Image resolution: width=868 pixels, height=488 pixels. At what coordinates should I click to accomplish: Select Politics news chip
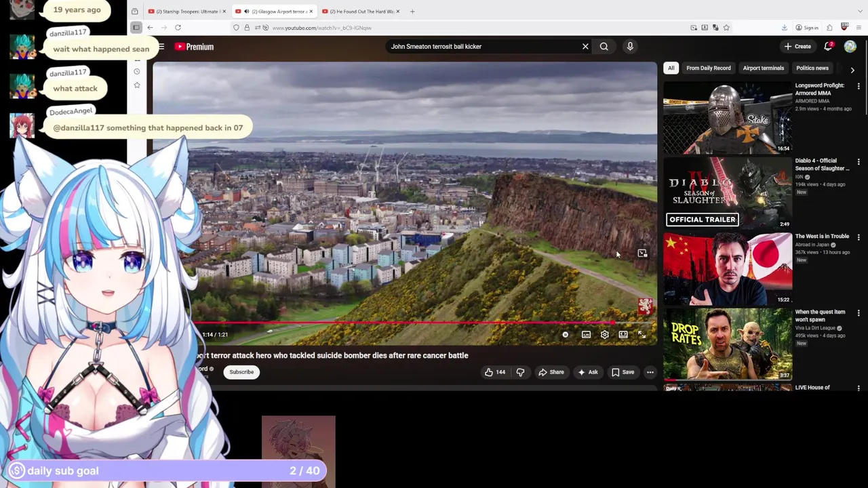812,68
